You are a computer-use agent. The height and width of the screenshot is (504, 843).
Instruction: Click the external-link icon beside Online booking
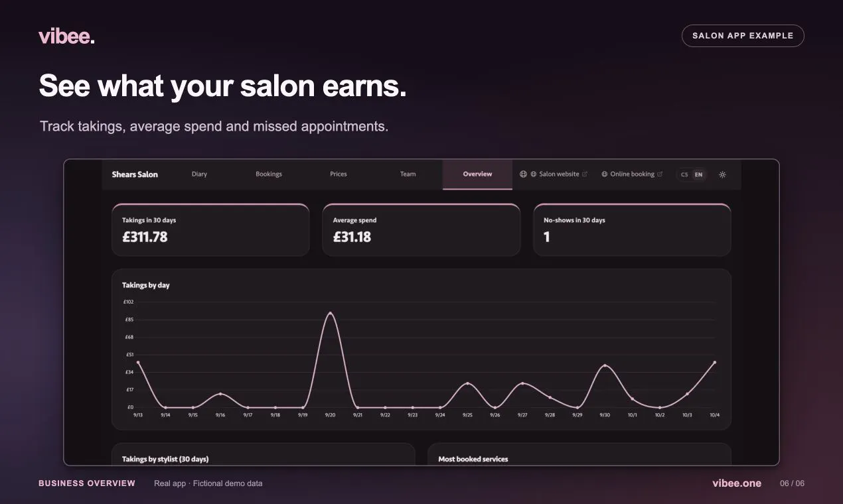660,174
